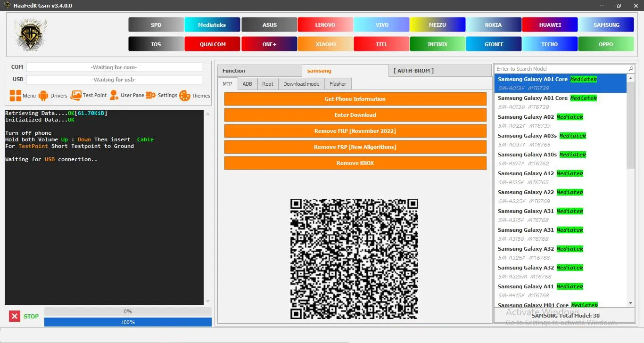Select the XIAOMI brand button
This screenshot has height=343, width=644.
[325, 44]
